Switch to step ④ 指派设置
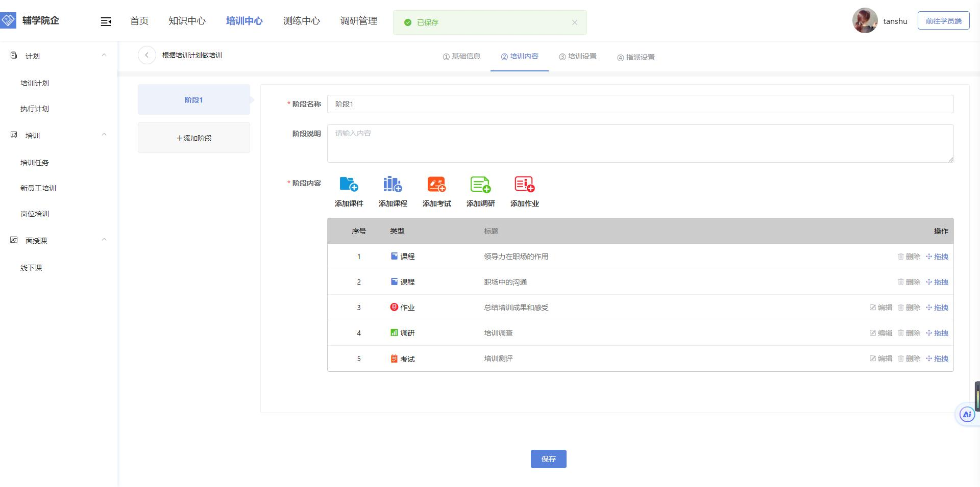Screen dimensions: 980x487 coord(636,57)
